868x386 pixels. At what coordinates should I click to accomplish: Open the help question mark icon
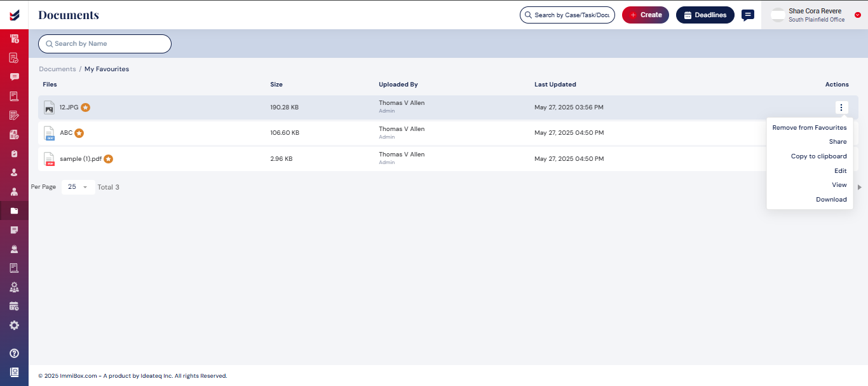point(14,353)
